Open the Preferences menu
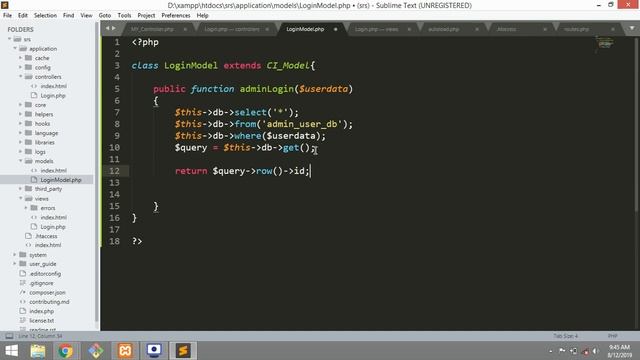Image resolution: width=640 pixels, height=360 pixels. tap(176, 16)
